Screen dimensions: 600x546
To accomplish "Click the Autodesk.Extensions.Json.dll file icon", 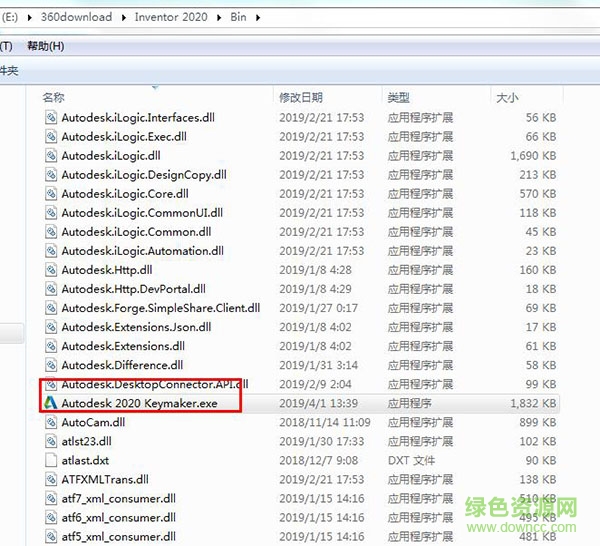I will (x=51, y=327).
